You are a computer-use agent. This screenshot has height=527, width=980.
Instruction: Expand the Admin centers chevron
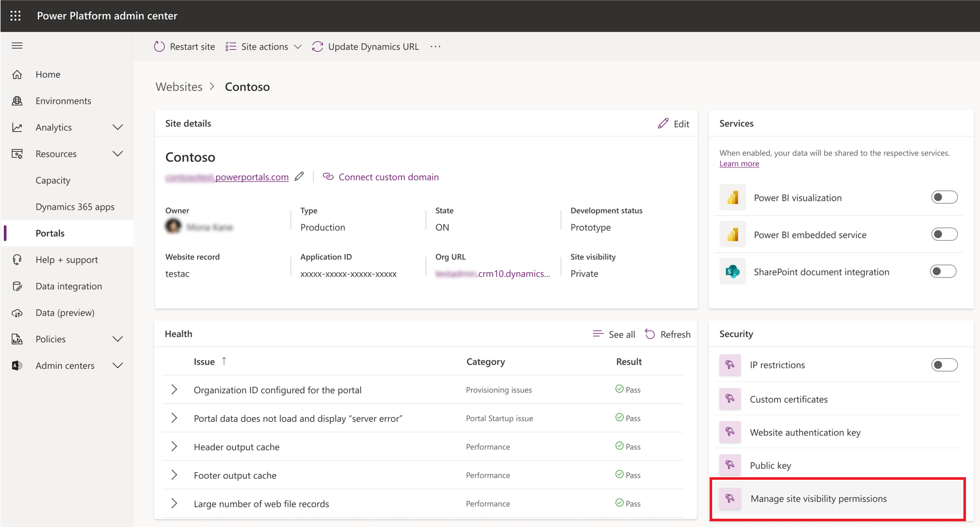coord(118,366)
